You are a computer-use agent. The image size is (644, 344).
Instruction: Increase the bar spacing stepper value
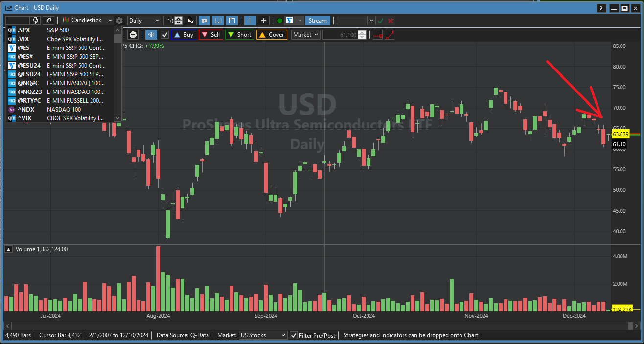pyautogui.click(x=179, y=18)
